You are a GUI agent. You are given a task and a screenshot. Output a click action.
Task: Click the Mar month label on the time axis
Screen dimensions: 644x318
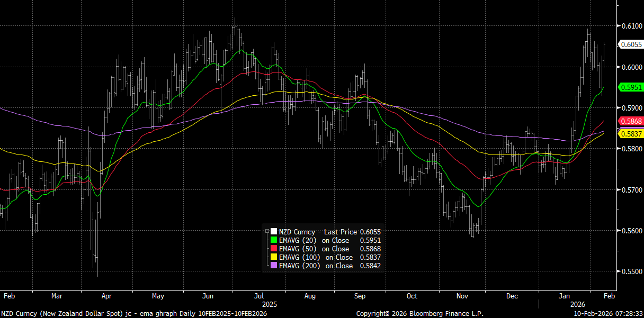pyautogui.click(x=57, y=296)
